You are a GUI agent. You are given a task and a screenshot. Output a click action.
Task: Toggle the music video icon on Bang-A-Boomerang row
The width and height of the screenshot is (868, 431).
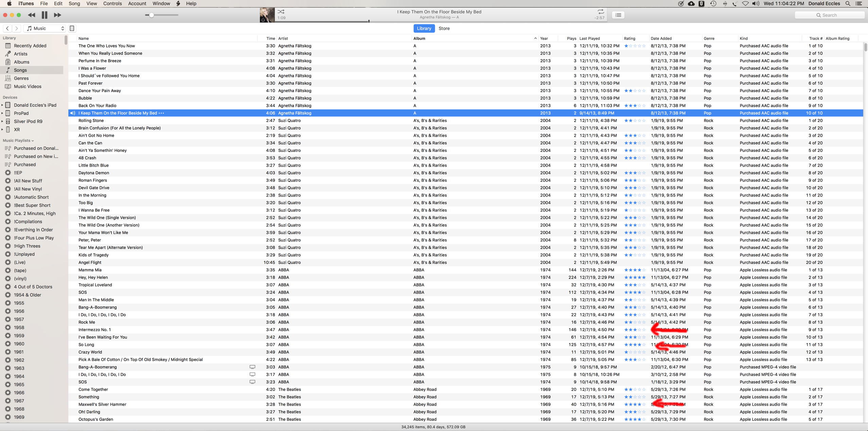point(252,367)
